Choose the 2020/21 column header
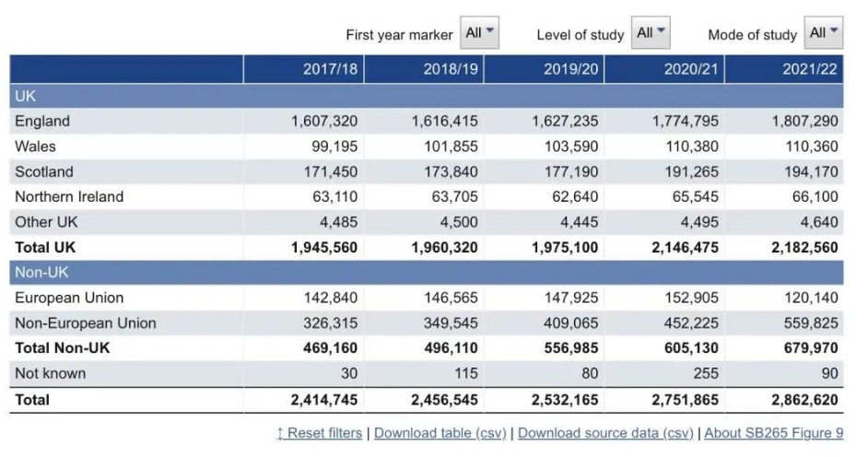 tap(691, 70)
